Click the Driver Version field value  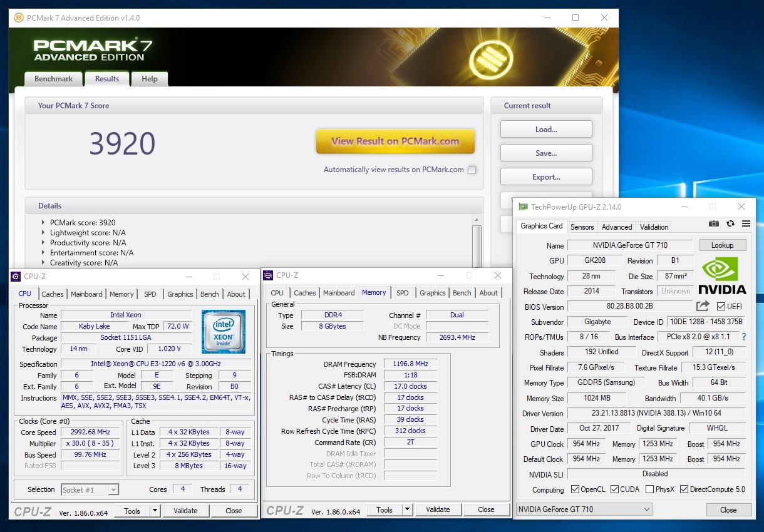coord(656,413)
